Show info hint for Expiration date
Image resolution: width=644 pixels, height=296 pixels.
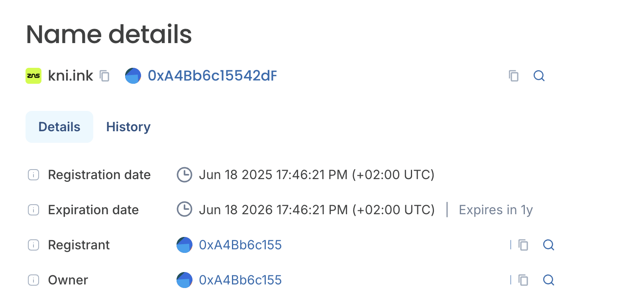33,210
